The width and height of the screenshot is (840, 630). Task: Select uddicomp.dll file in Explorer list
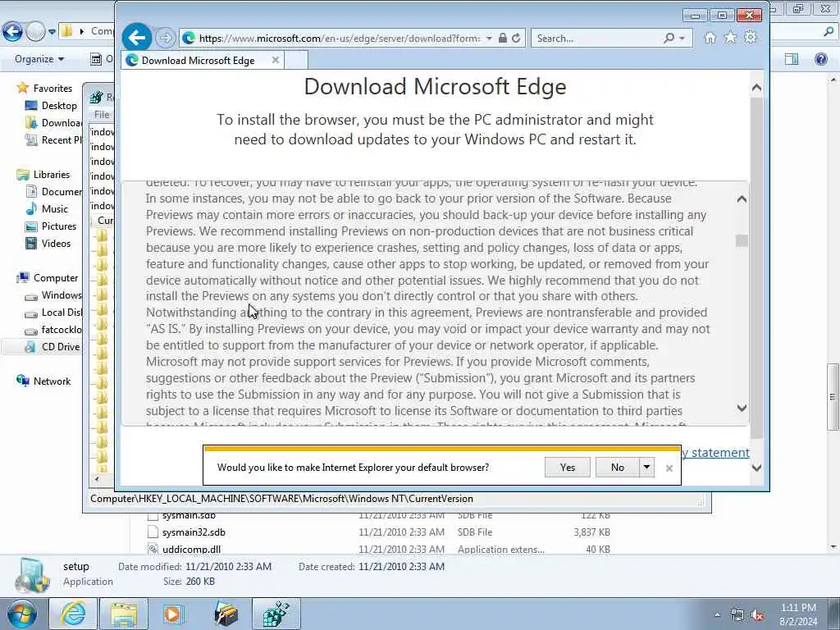pos(191,549)
